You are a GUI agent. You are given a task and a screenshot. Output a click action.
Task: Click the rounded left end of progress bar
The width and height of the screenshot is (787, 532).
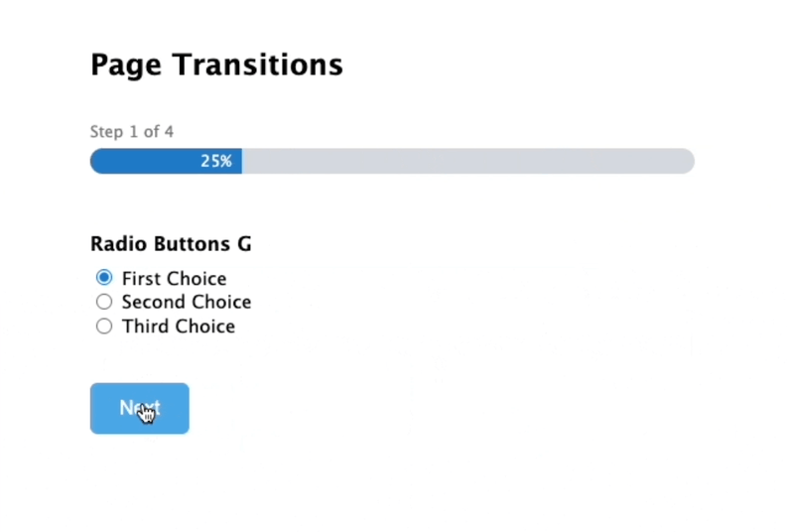click(x=99, y=161)
